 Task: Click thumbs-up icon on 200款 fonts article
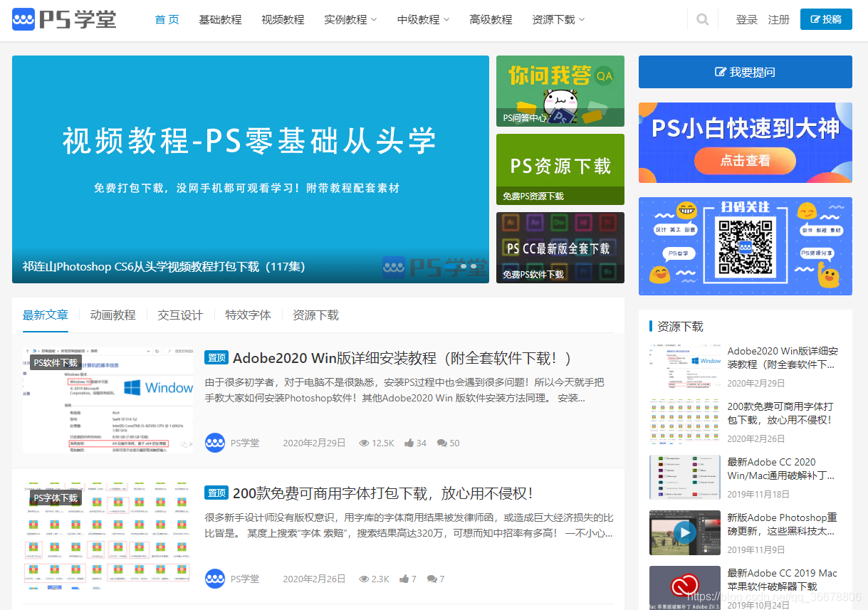click(x=404, y=579)
